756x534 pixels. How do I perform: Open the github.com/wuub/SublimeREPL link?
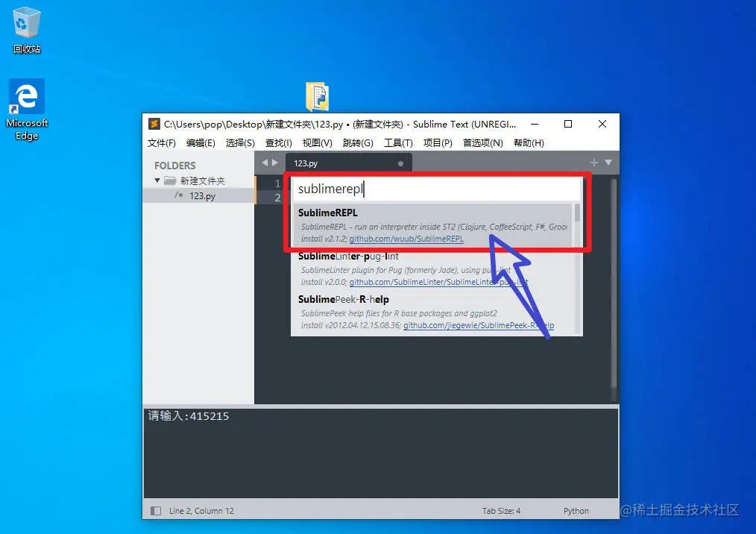406,239
